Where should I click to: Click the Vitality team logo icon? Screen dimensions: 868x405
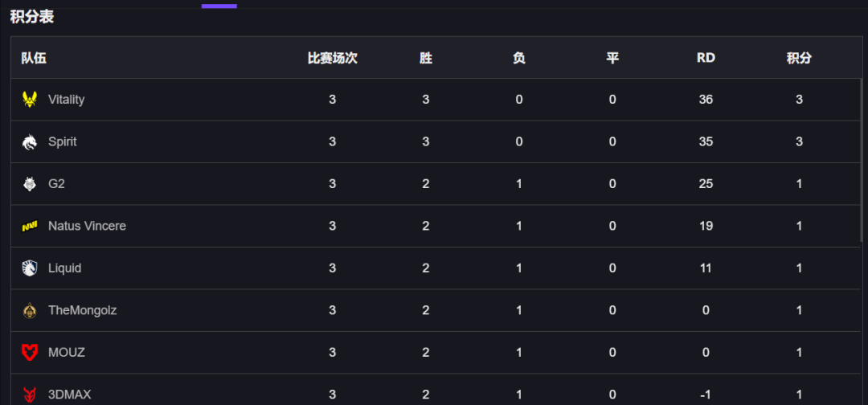click(30, 100)
